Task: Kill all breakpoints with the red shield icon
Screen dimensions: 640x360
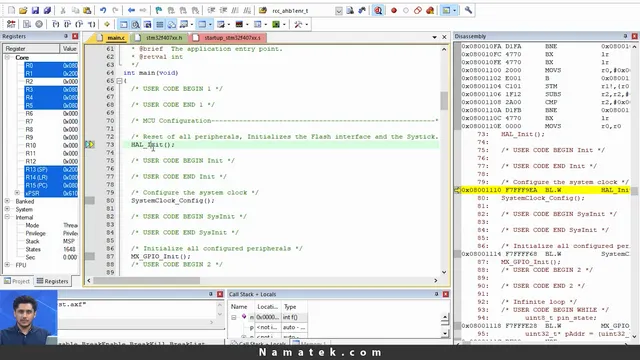Action: pyautogui.click(x=430, y=11)
